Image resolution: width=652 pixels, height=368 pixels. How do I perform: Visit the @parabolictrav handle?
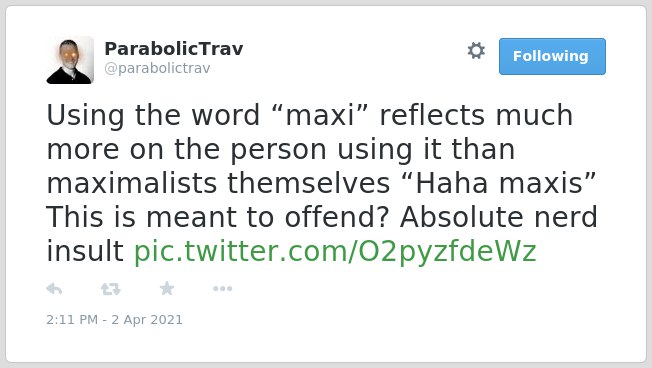[x=157, y=68]
